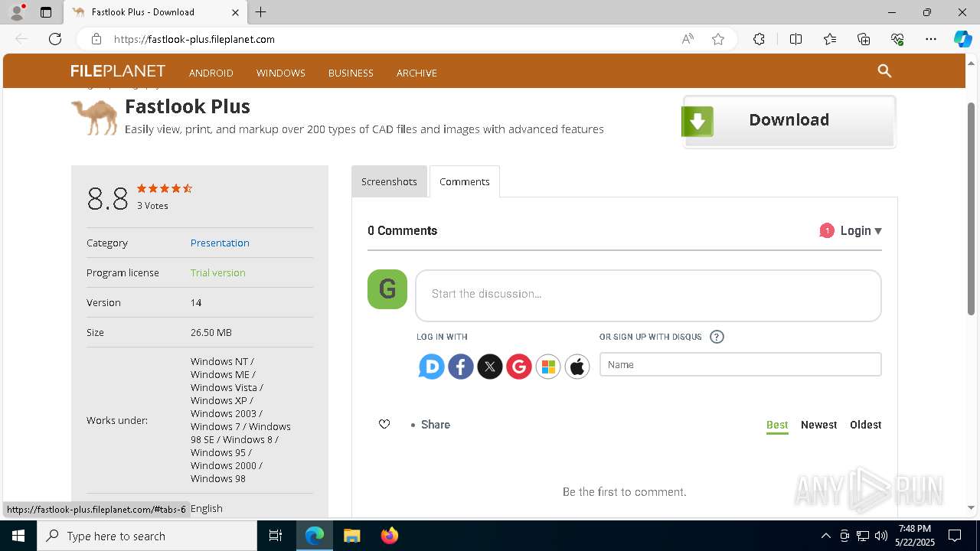The height and width of the screenshot is (551, 980).
Task: Focus the Start the discussion box
Action: 648,295
